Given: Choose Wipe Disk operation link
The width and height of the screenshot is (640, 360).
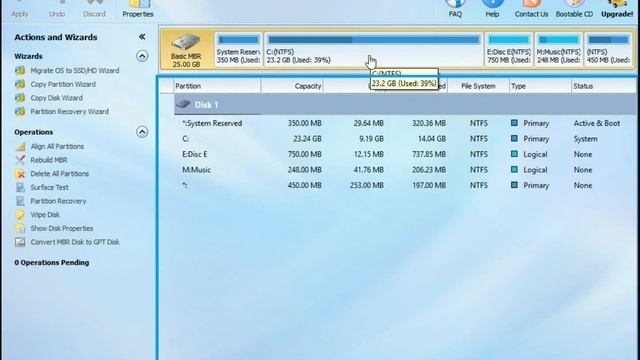Looking at the screenshot, I should pos(45,215).
